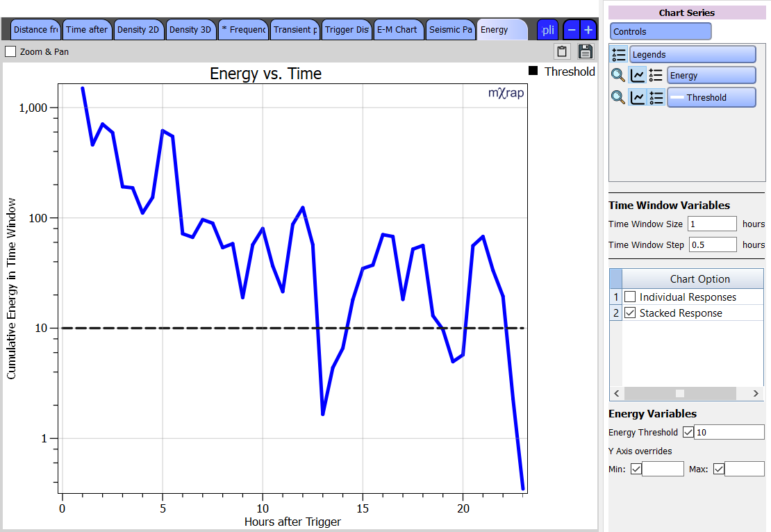Enable the Zoom & Pan checkbox
The height and width of the screenshot is (532, 771).
tap(10, 51)
